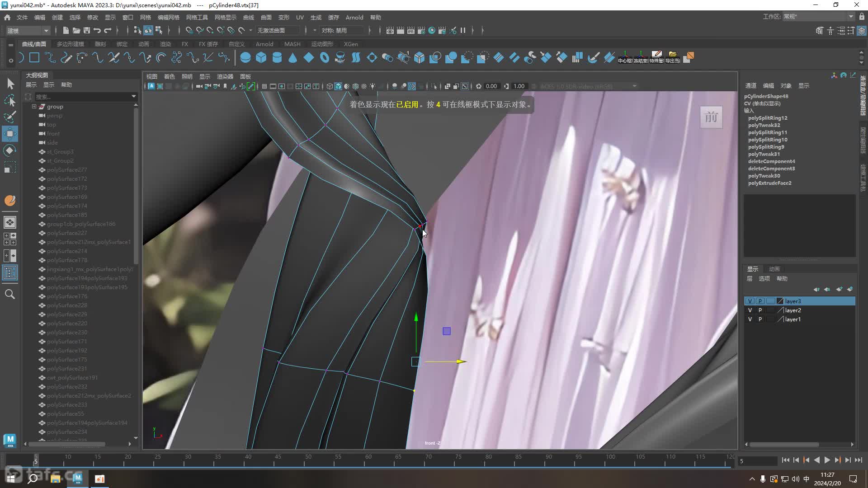
Task: Click the polygon cone shelf icon
Action: (x=293, y=58)
